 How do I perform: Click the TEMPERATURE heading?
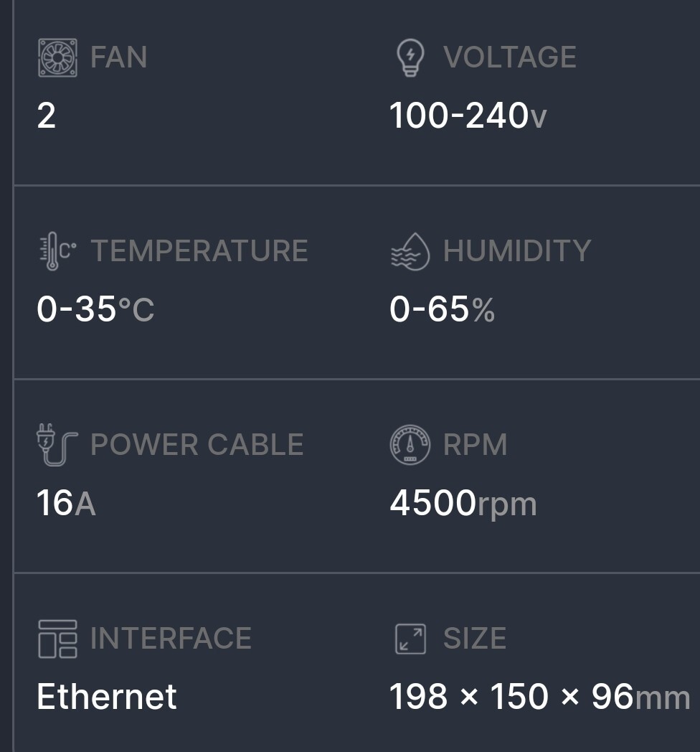[199, 251]
